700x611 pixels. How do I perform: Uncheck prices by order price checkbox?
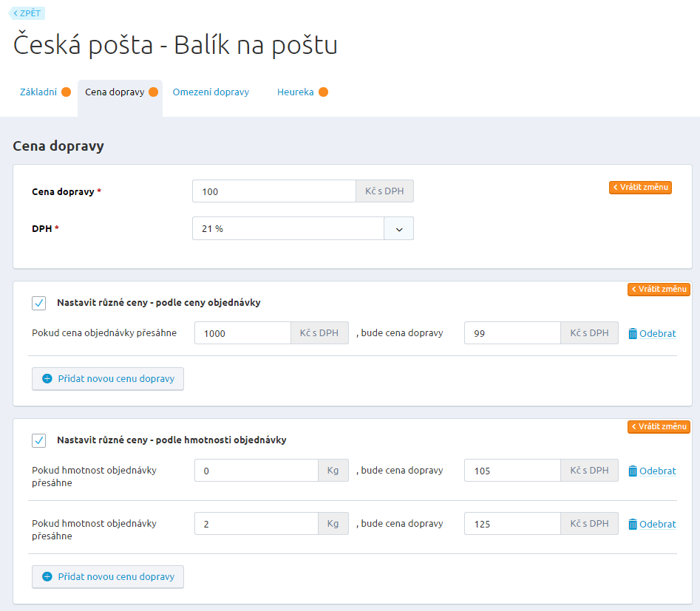click(x=39, y=303)
